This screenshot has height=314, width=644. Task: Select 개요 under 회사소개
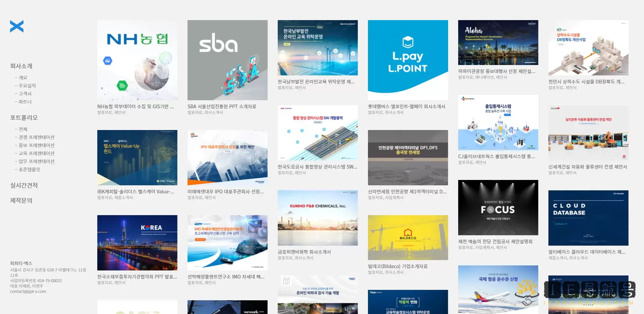click(23, 78)
